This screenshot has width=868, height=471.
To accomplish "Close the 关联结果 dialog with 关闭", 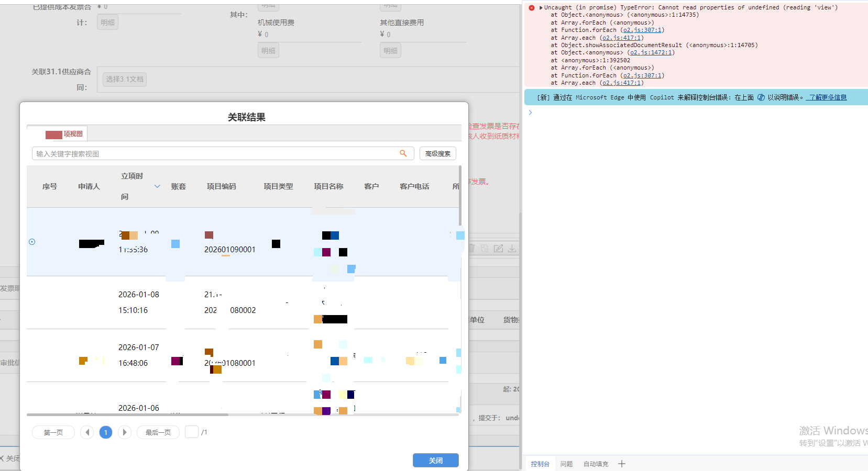I will click(436, 461).
